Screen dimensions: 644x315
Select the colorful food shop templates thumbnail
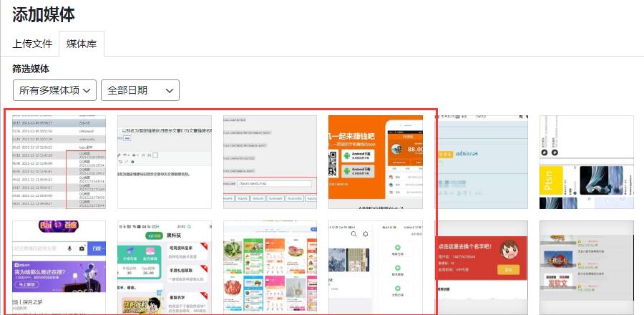[270, 268]
